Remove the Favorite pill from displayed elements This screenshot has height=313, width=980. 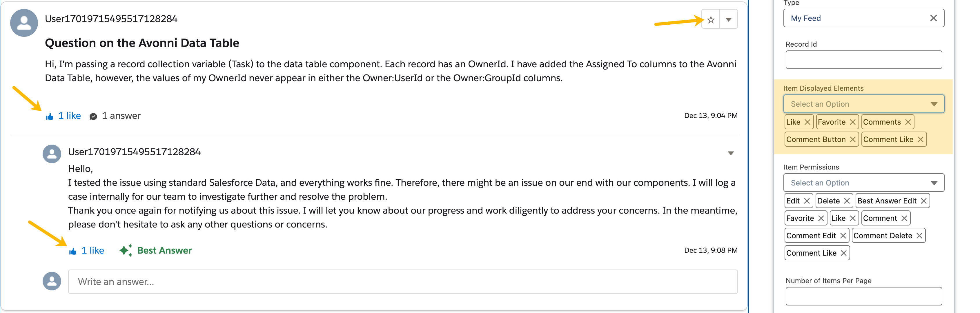pos(852,122)
